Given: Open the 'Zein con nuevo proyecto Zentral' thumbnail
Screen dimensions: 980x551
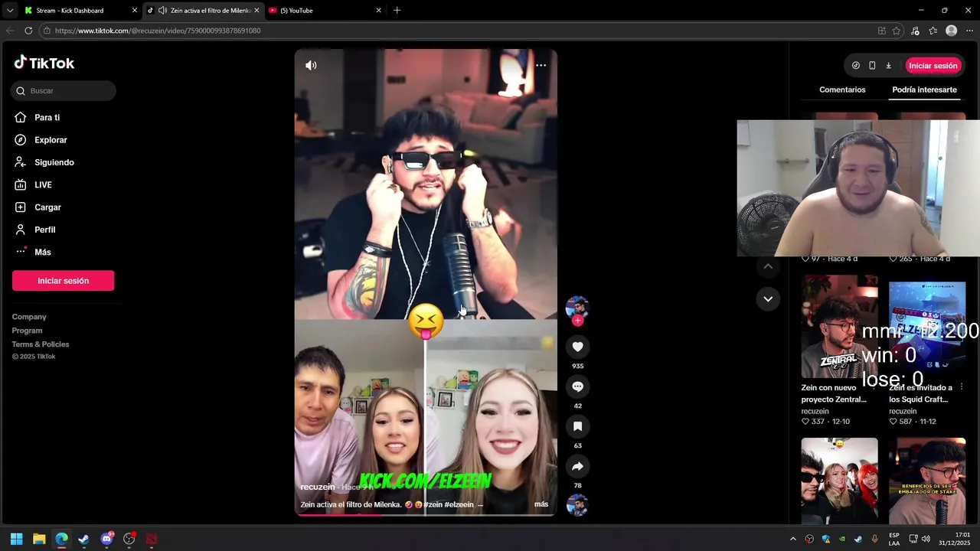Looking at the screenshot, I should (839, 327).
